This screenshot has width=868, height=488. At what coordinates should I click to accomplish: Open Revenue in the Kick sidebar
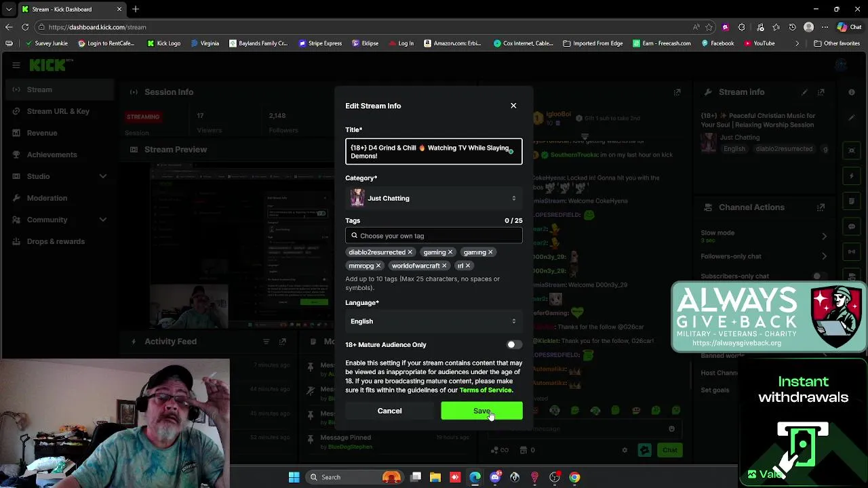pyautogui.click(x=60, y=133)
